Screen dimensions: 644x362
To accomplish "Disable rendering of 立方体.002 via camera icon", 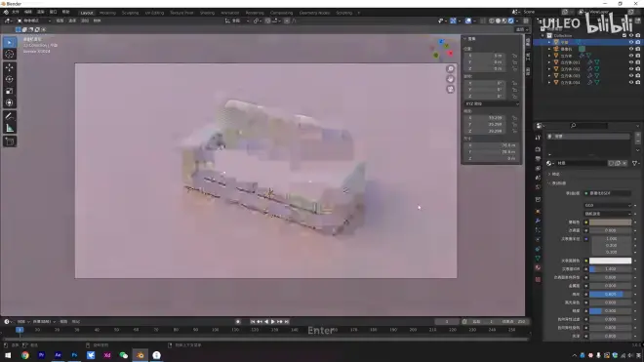I will tap(638, 69).
